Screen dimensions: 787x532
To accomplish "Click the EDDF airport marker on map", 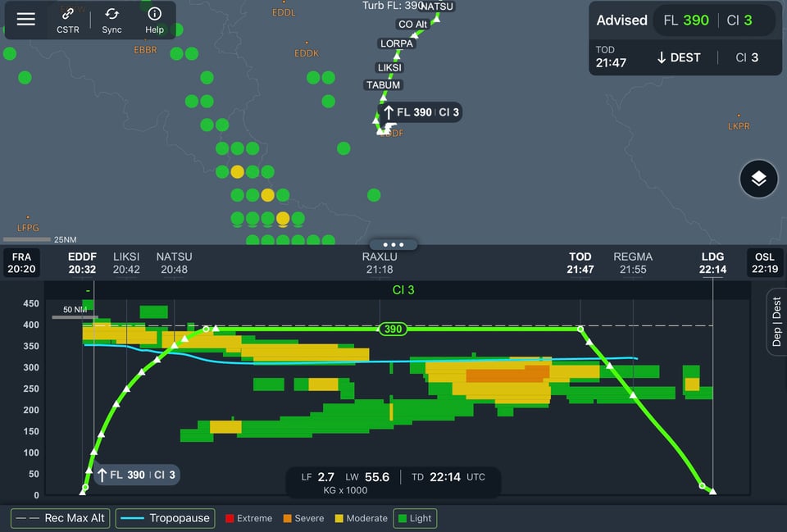I will [384, 131].
